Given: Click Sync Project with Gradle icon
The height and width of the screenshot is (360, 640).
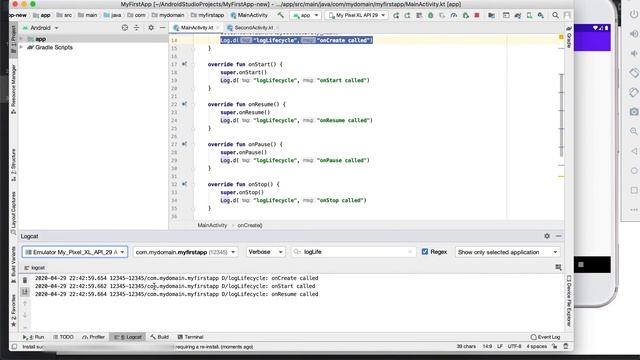Looking at the screenshot, I should (x=518, y=15).
